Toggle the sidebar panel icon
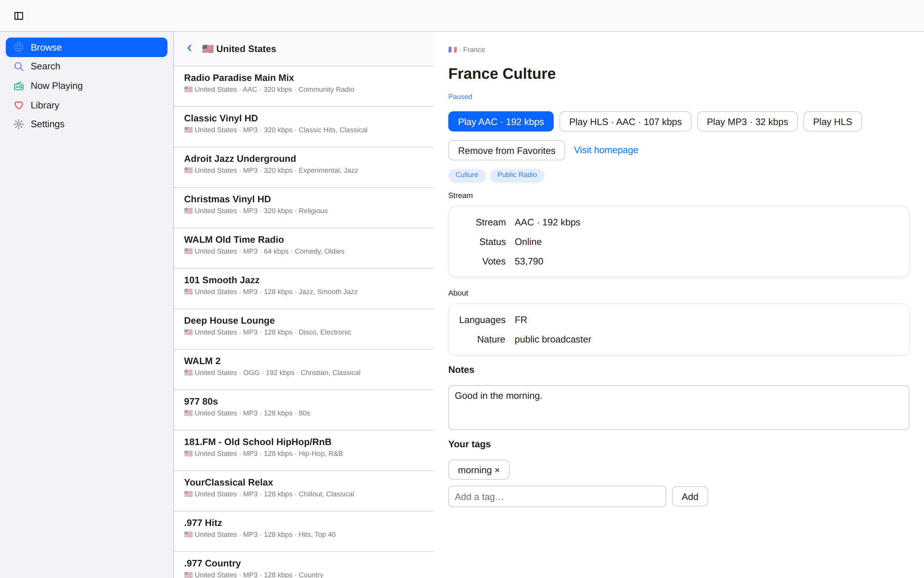This screenshot has height=578, width=924. pyautogui.click(x=19, y=16)
